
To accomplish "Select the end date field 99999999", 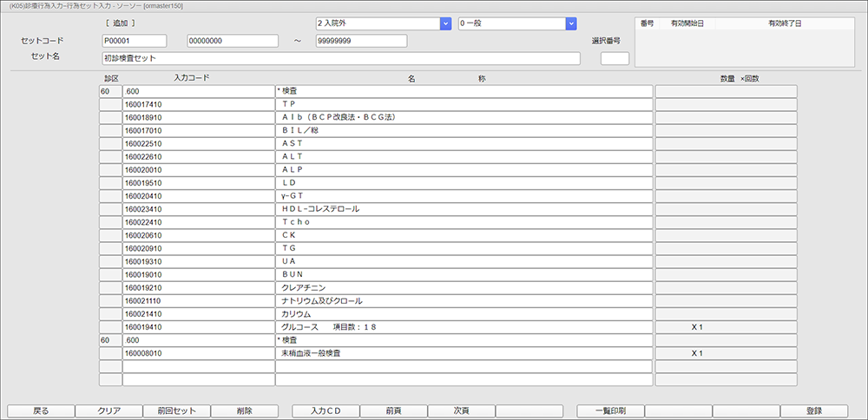I will coord(361,41).
